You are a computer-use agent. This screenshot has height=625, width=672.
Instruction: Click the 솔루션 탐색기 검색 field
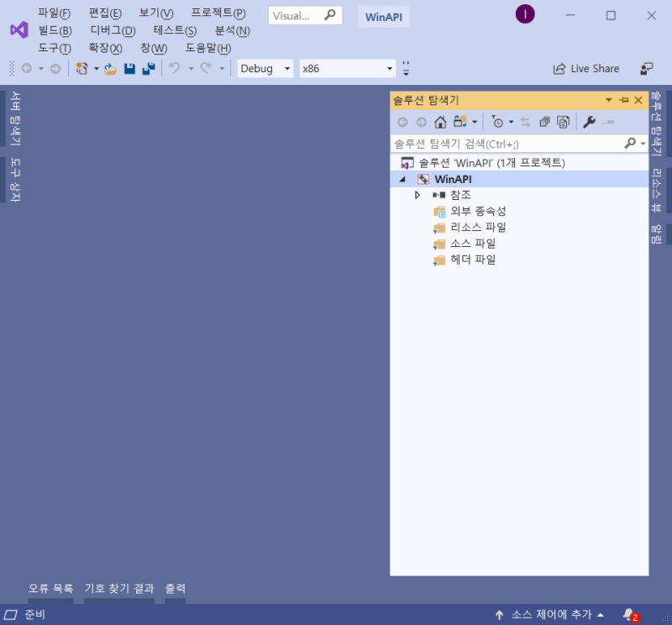click(x=507, y=144)
